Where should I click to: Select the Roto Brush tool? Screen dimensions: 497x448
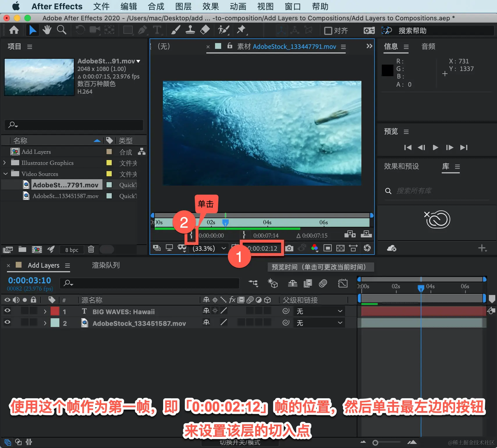pyautogui.click(x=223, y=30)
